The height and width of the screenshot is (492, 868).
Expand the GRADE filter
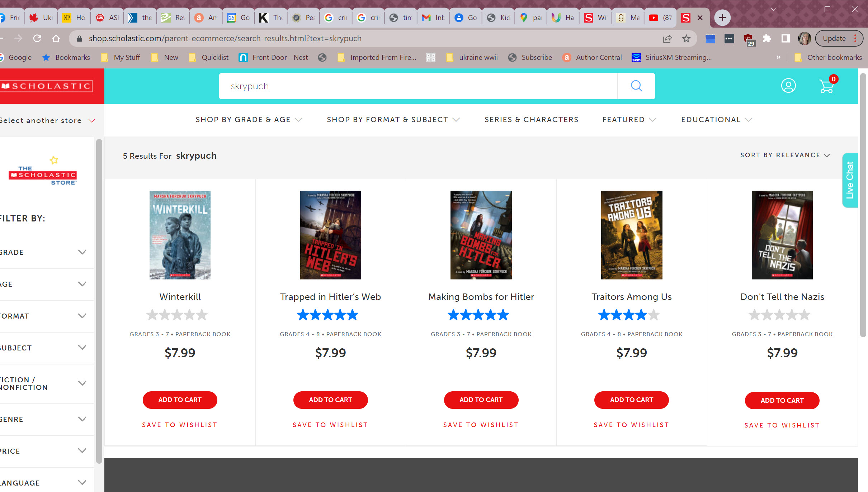(x=82, y=252)
